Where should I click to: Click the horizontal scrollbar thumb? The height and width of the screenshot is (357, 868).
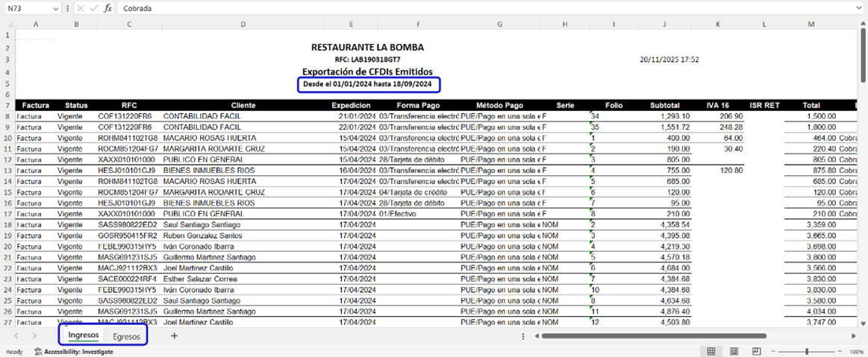click(654, 335)
